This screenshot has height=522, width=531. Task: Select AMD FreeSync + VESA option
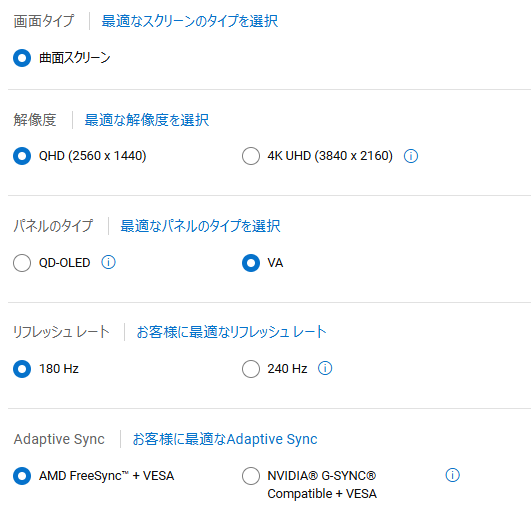[22, 476]
